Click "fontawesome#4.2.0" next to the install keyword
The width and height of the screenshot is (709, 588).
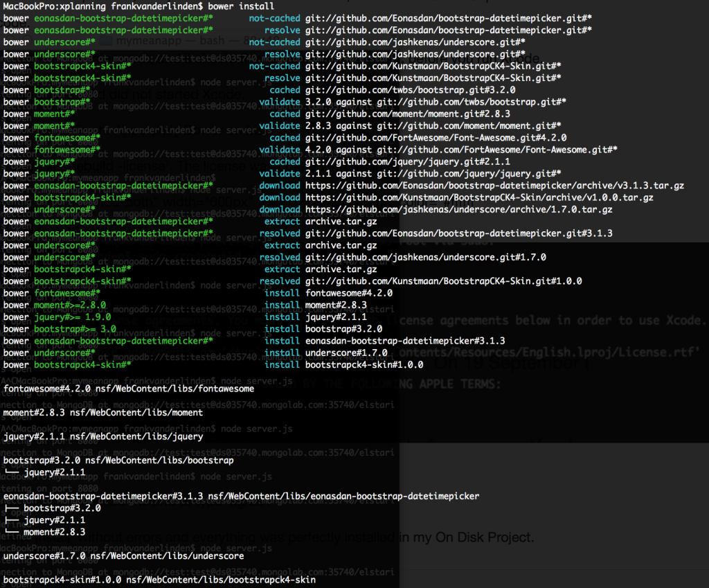pyautogui.click(x=349, y=294)
